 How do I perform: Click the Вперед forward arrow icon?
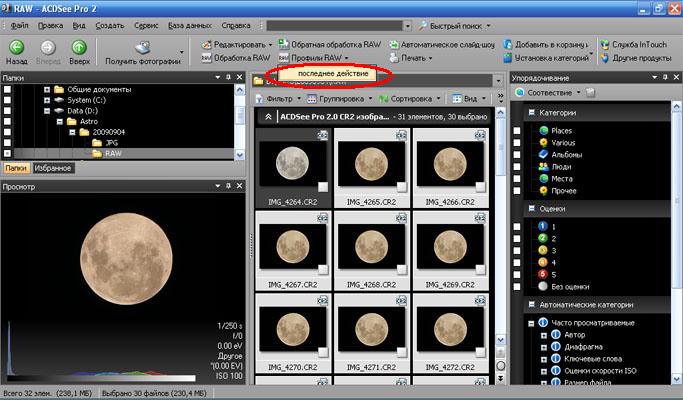(x=48, y=47)
